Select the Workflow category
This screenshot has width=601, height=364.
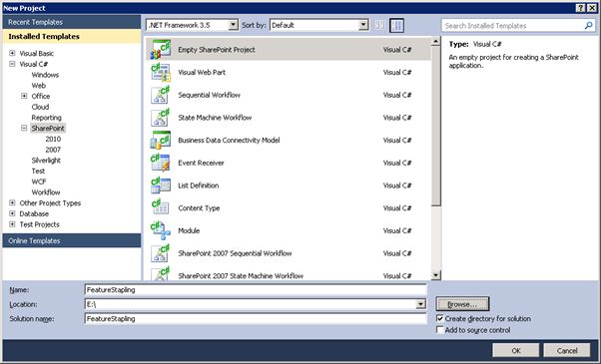tap(46, 192)
